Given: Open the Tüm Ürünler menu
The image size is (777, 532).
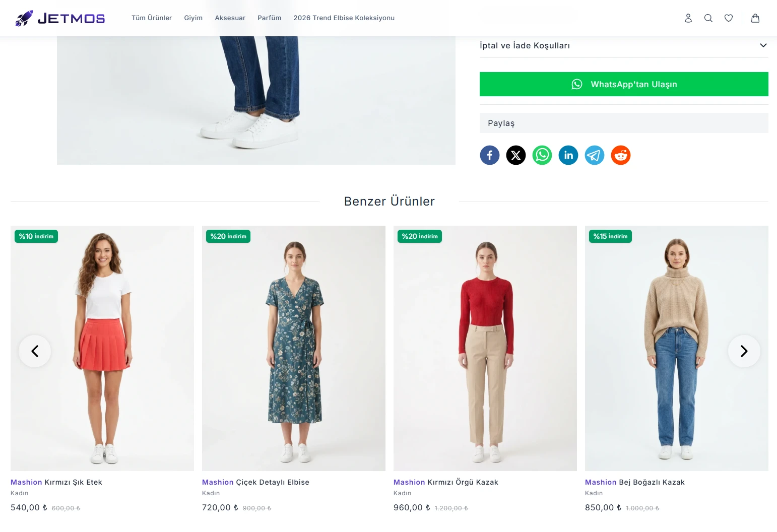Looking at the screenshot, I should 152,18.
